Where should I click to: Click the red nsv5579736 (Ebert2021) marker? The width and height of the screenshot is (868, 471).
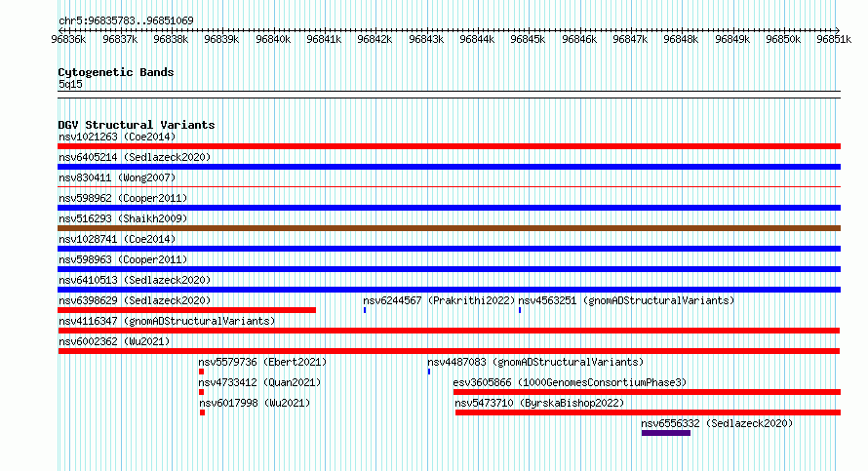click(202, 372)
